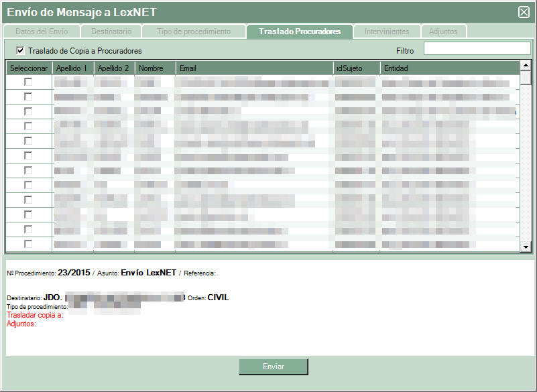The height and width of the screenshot is (392, 537).
Task: Click the idSujeto column header
Action: [355, 68]
